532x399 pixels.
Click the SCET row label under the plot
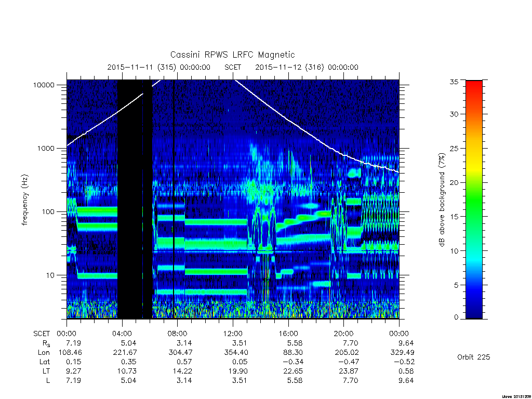click(42, 334)
